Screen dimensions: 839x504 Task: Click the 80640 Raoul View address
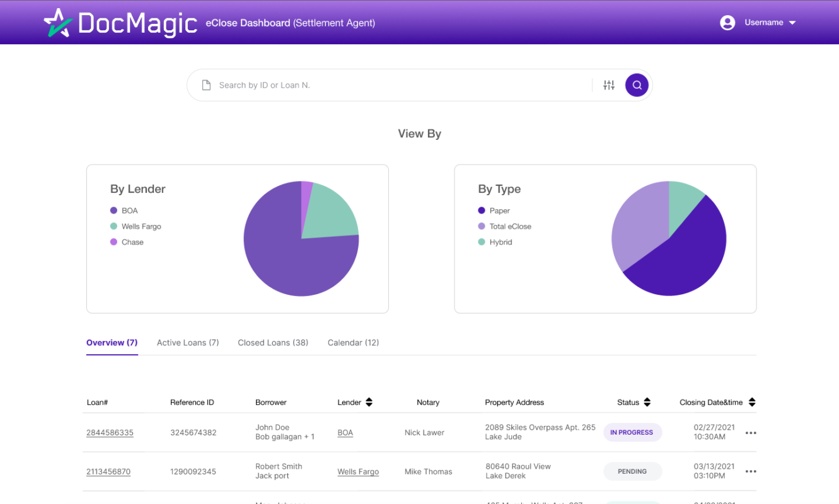click(518, 471)
